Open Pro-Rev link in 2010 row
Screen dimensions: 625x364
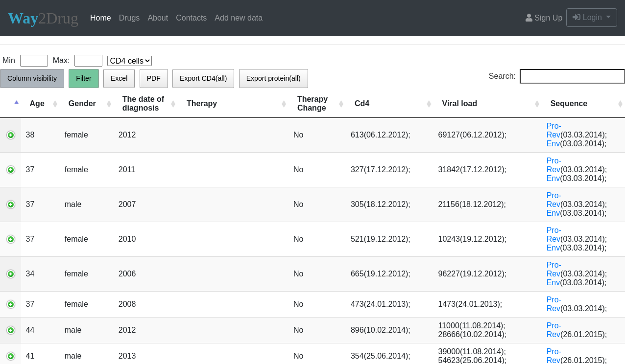point(553,234)
